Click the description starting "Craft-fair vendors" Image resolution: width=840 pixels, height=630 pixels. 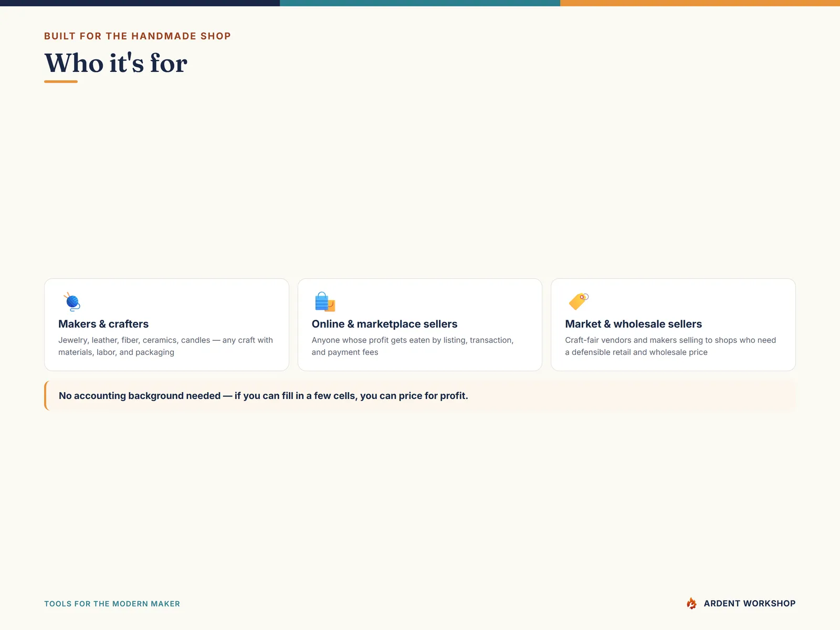(670, 346)
